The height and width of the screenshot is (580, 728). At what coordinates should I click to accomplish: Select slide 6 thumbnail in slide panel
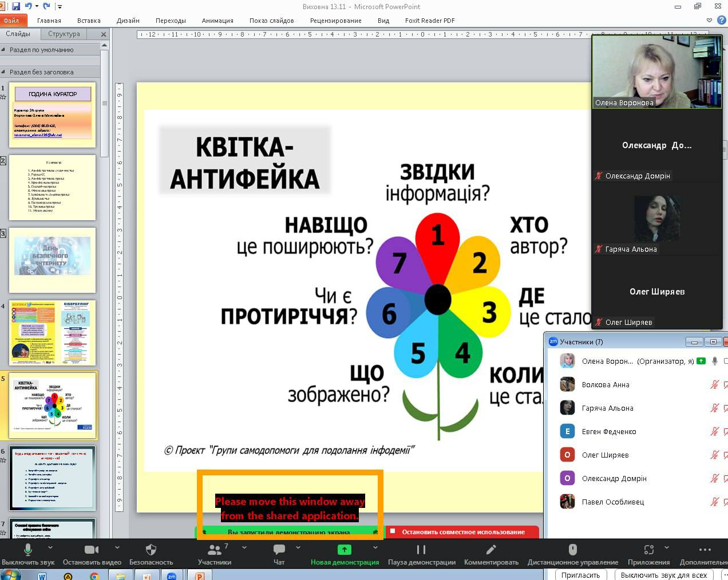click(x=52, y=478)
